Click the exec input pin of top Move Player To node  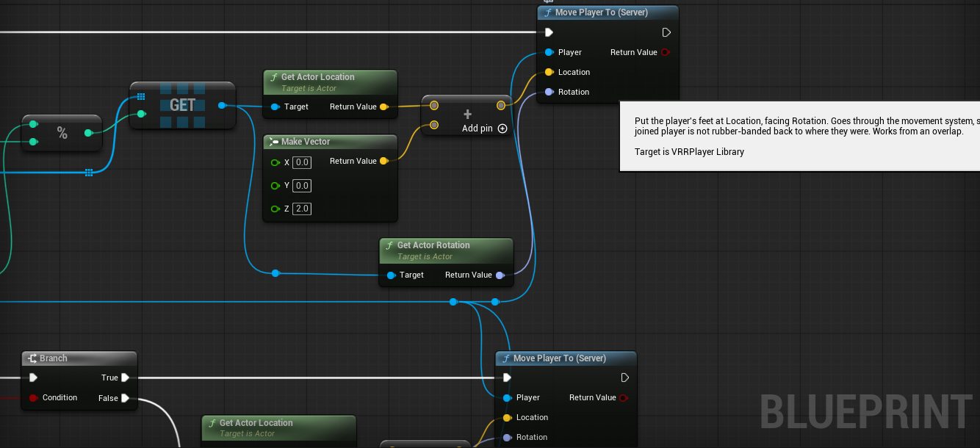[x=549, y=32]
